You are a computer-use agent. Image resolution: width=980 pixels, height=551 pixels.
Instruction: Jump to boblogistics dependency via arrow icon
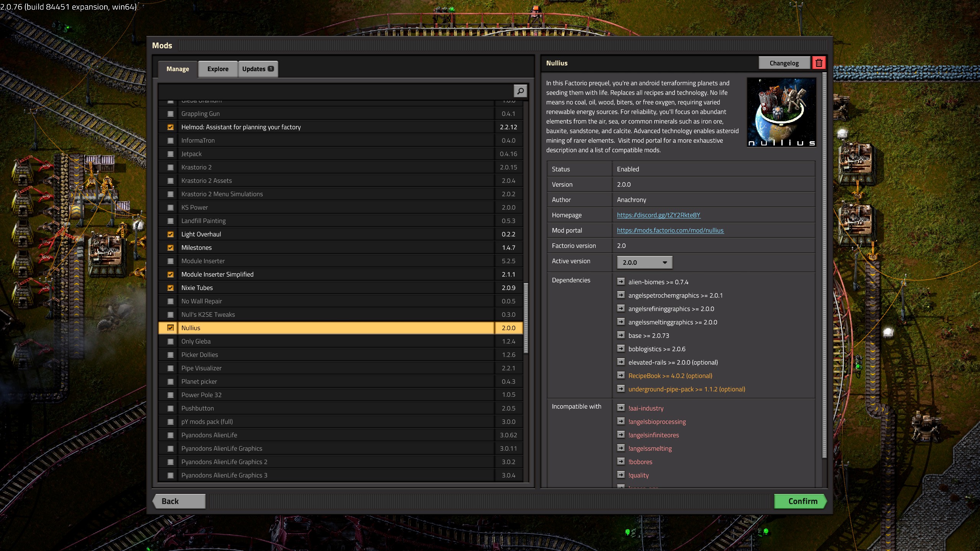pyautogui.click(x=621, y=349)
